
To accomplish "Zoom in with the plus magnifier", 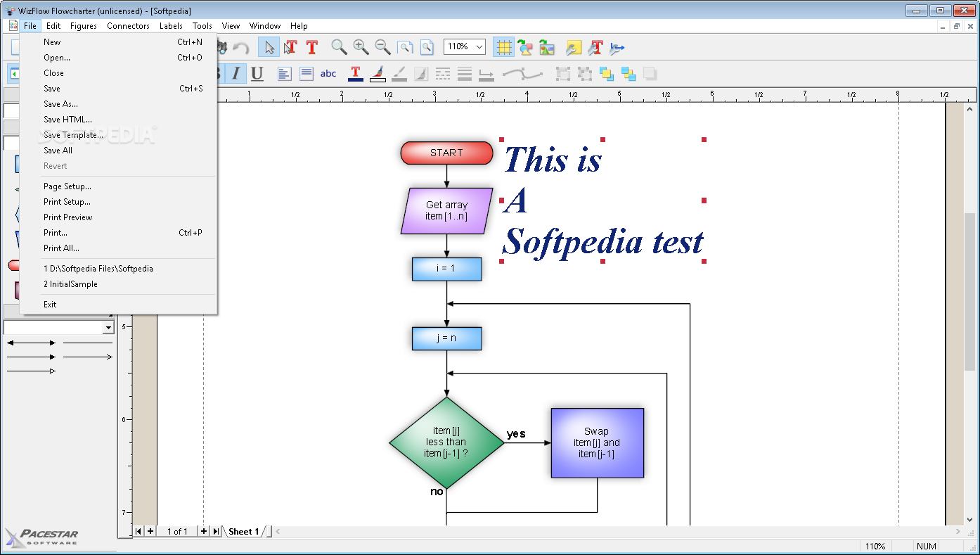I will tap(361, 47).
